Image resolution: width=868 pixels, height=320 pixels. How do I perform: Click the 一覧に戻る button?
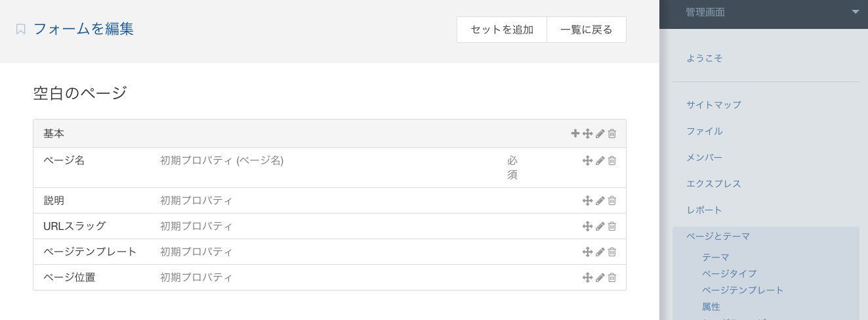[x=587, y=30]
